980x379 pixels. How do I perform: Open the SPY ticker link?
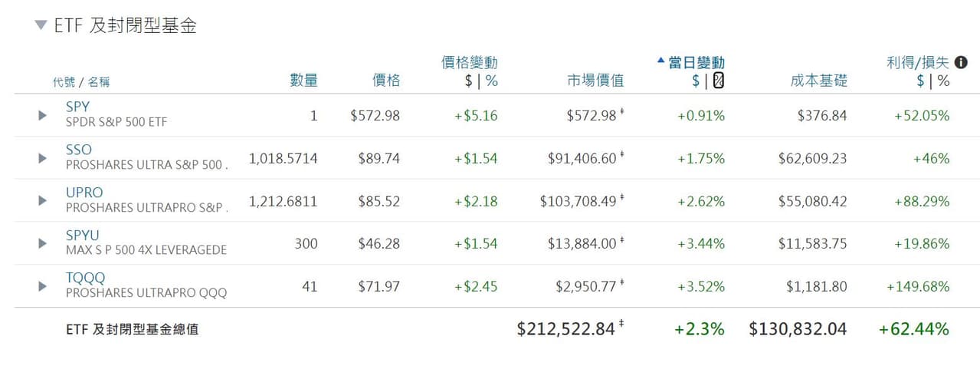pyautogui.click(x=77, y=107)
